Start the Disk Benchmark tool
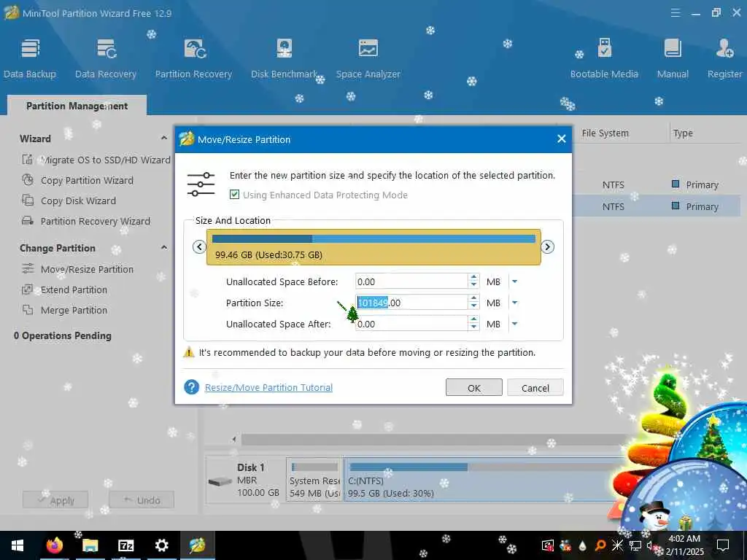 pyautogui.click(x=285, y=58)
